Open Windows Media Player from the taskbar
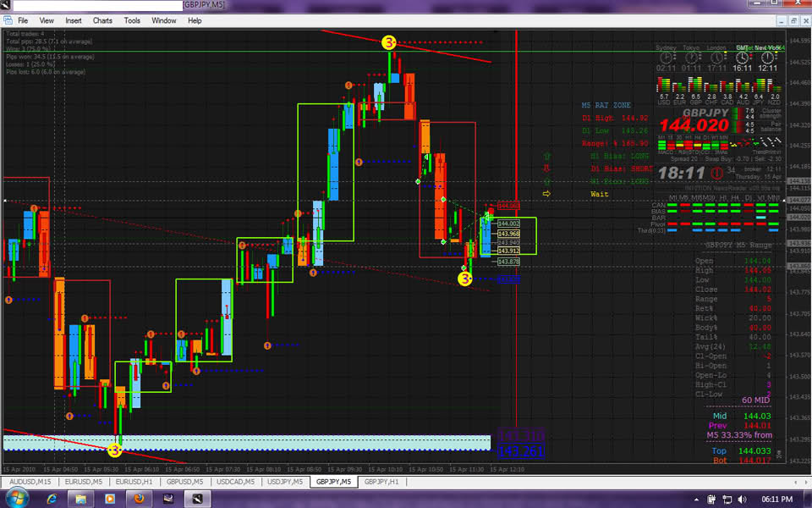 (110, 499)
